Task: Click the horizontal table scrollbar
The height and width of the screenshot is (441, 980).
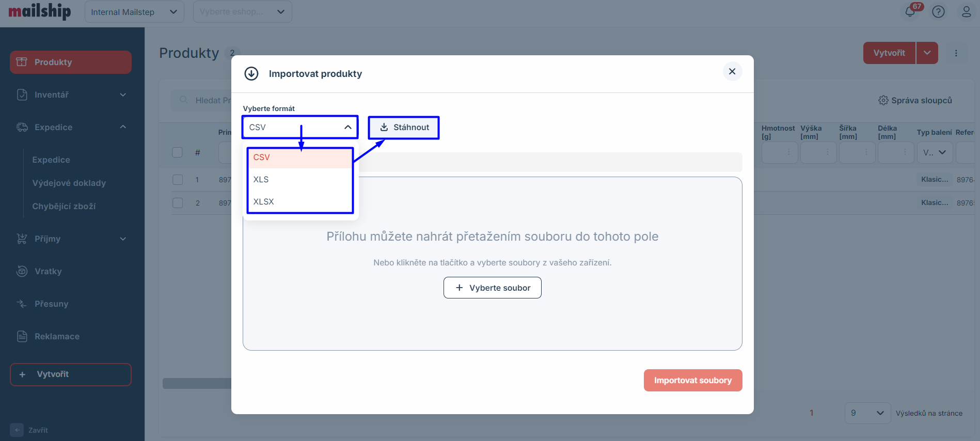Action: coord(197,383)
